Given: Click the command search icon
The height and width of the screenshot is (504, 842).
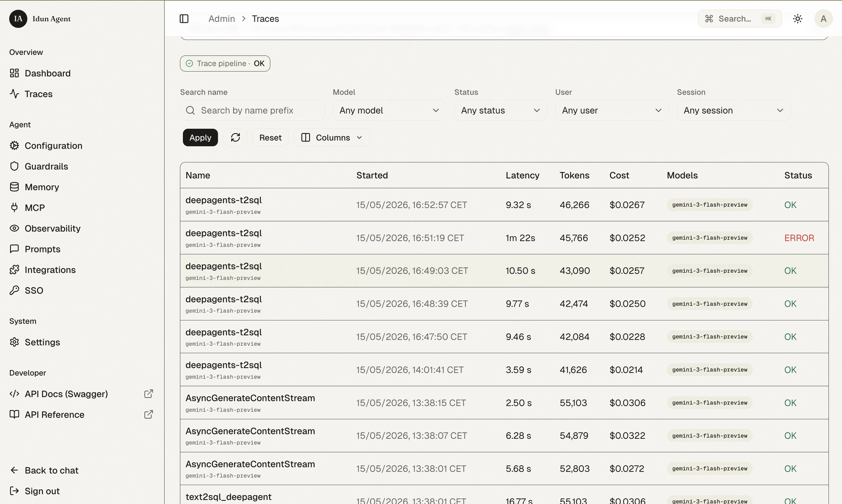Looking at the screenshot, I should click(x=709, y=19).
